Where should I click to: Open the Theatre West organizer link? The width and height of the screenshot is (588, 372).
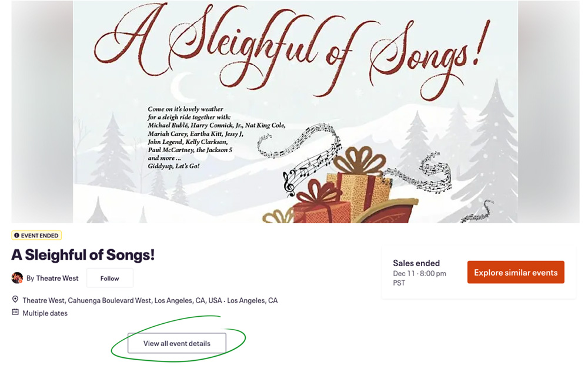(x=57, y=278)
